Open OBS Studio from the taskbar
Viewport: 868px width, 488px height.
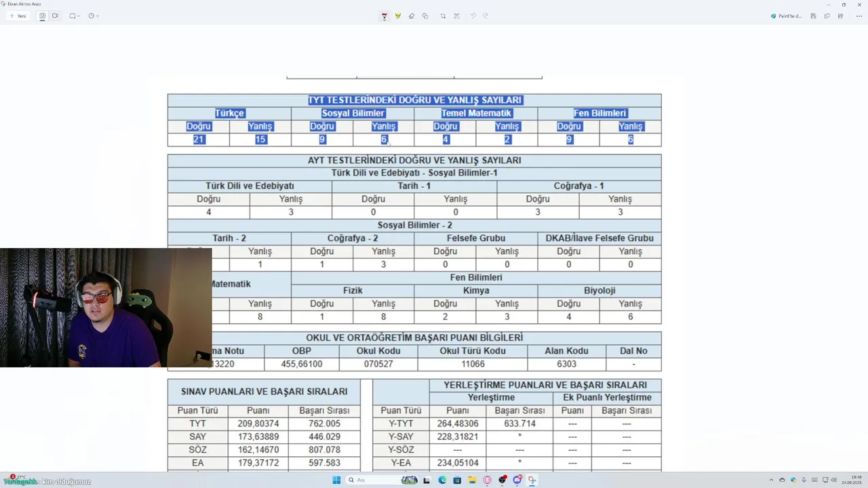point(502,480)
